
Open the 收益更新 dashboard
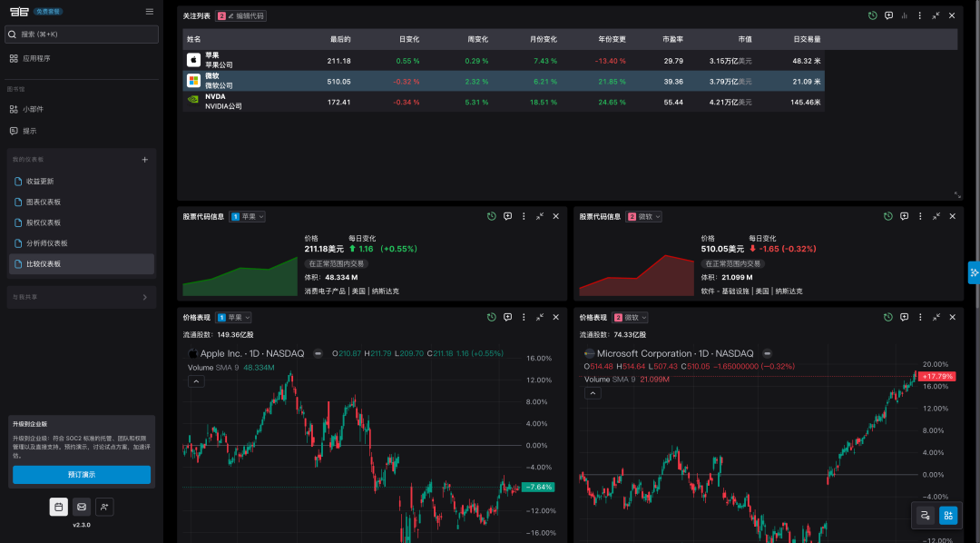click(82, 182)
